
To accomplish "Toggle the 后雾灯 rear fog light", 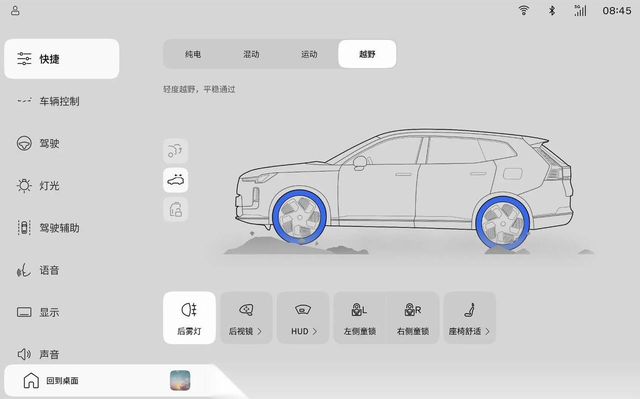I will click(189, 318).
